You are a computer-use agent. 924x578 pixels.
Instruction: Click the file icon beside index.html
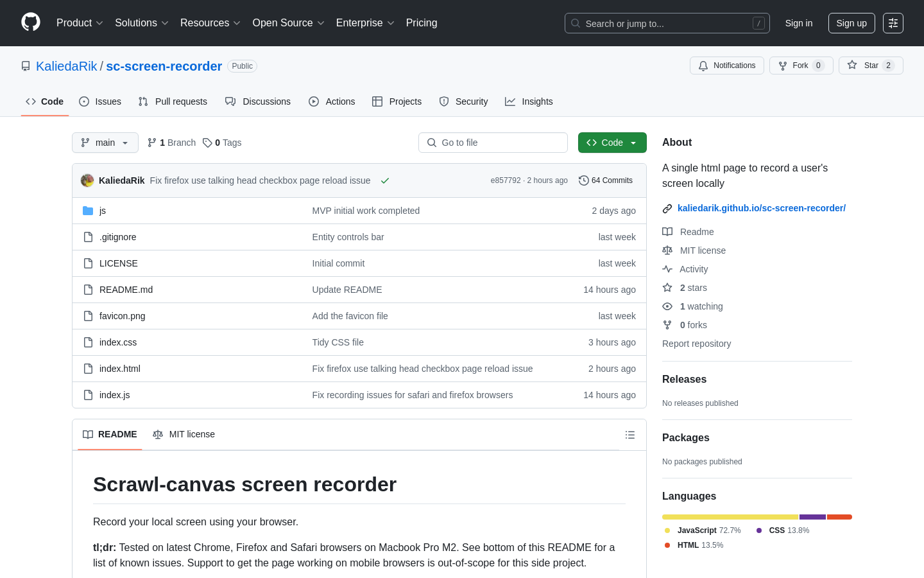(88, 369)
